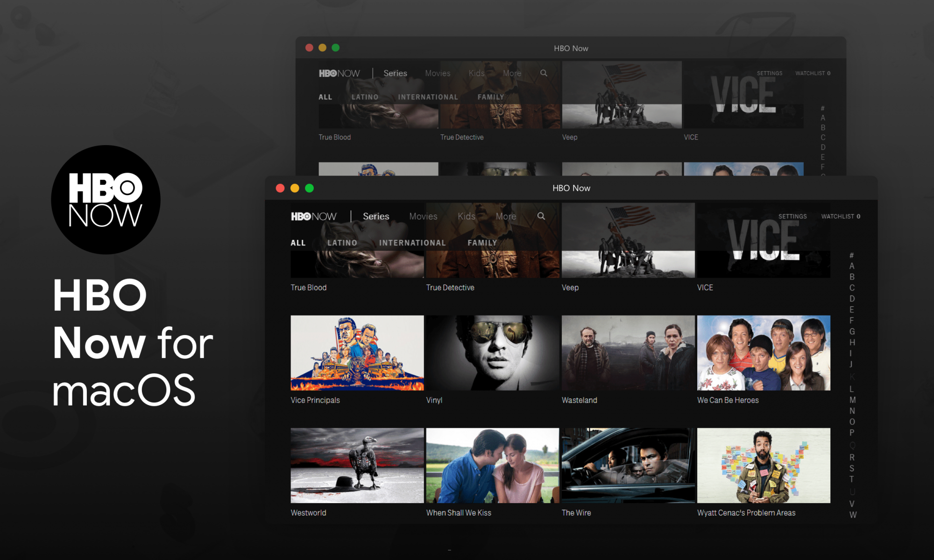Select the ALL filter in front window
The width and height of the screenshot is (934, 560).
click(298, 243)
